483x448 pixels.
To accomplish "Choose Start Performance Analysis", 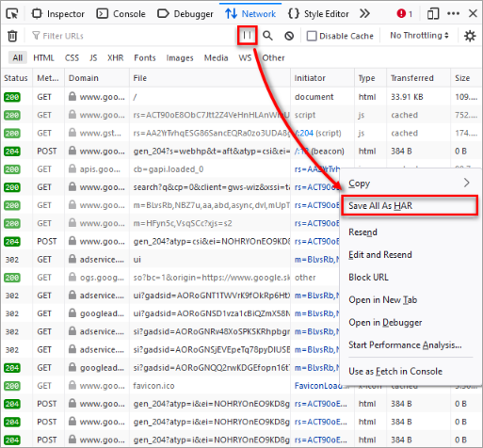I will point(411,345).
